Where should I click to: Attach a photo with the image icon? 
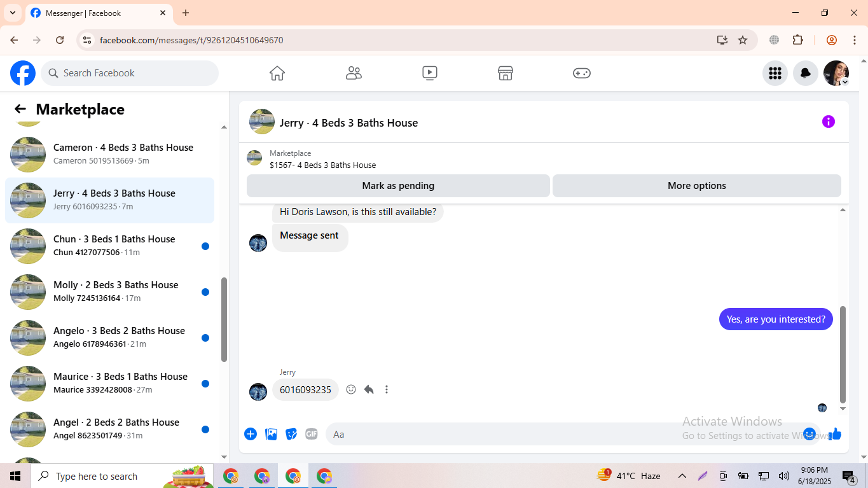(271, 434)
